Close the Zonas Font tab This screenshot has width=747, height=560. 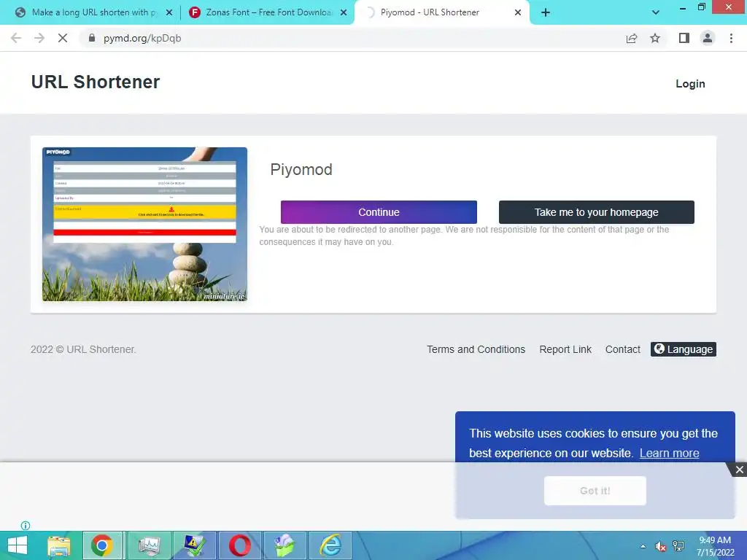tap(344, 12)
